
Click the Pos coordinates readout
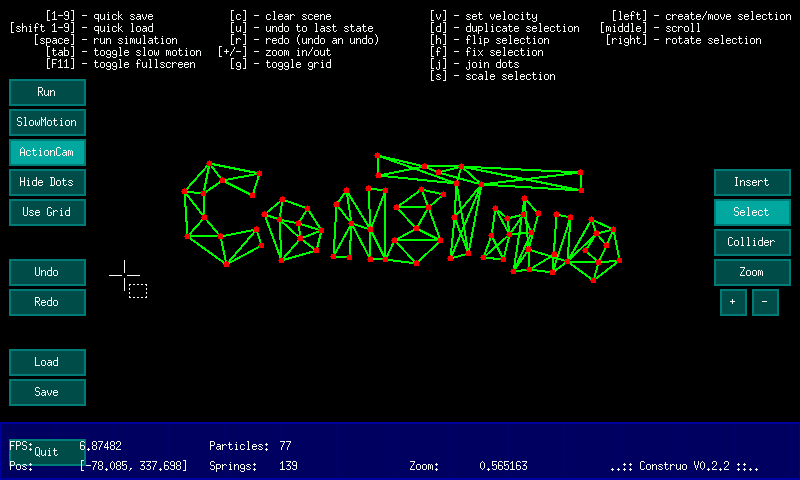[x=133, y=466]
